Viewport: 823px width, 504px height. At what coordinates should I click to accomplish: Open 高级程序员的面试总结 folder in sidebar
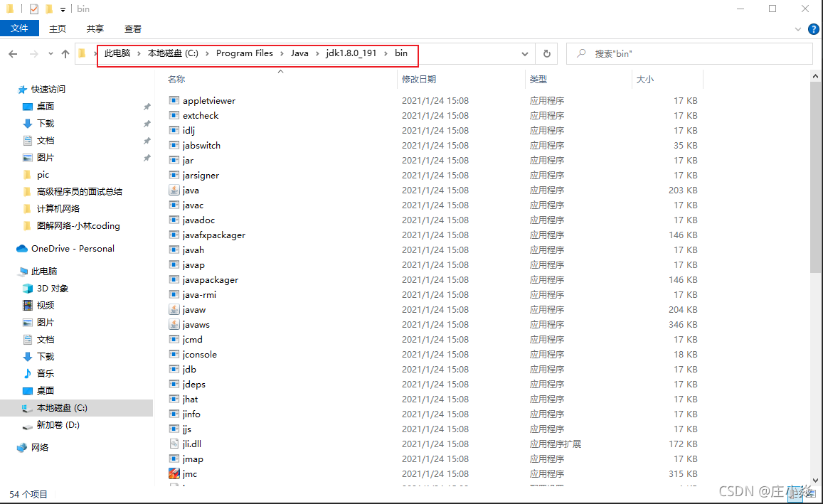click(x=79, y=192)
